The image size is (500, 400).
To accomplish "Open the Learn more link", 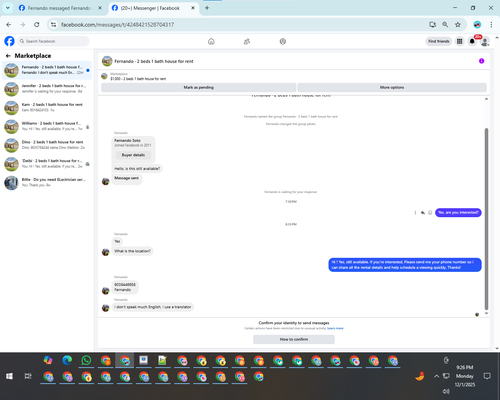I will click(335, 328).
